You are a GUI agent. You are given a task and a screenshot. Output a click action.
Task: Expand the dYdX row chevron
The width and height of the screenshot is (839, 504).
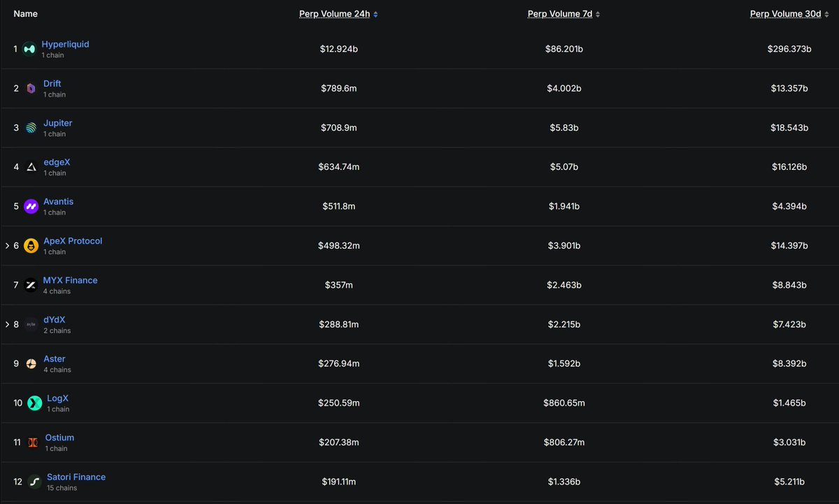click(8, 324)
